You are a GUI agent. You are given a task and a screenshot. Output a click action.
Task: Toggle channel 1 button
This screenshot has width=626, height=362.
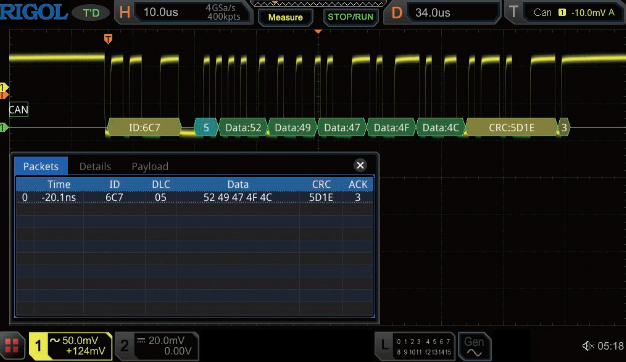tap(38, 346)
